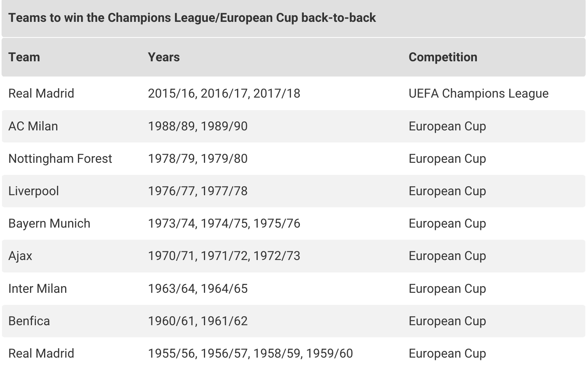Click the Competition column header
This screenshot has height=374, width=588.
pyautogui.click(x=443, y=57)
